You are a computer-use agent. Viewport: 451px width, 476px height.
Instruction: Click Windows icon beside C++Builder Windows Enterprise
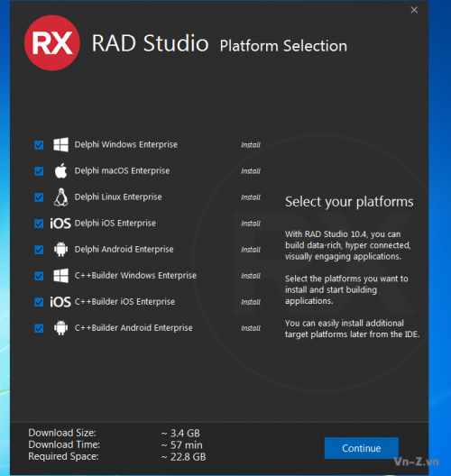click(x=60, y=276)
